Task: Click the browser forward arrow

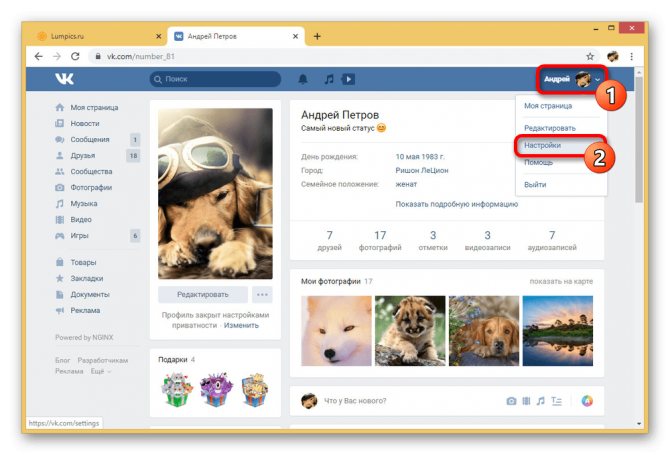Action: pos(57,56)
